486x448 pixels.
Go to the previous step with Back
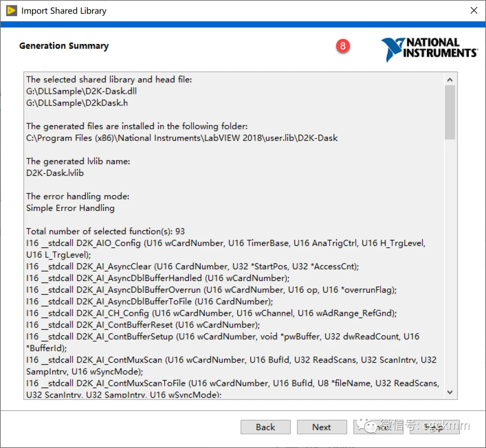(x=265, y=427)
